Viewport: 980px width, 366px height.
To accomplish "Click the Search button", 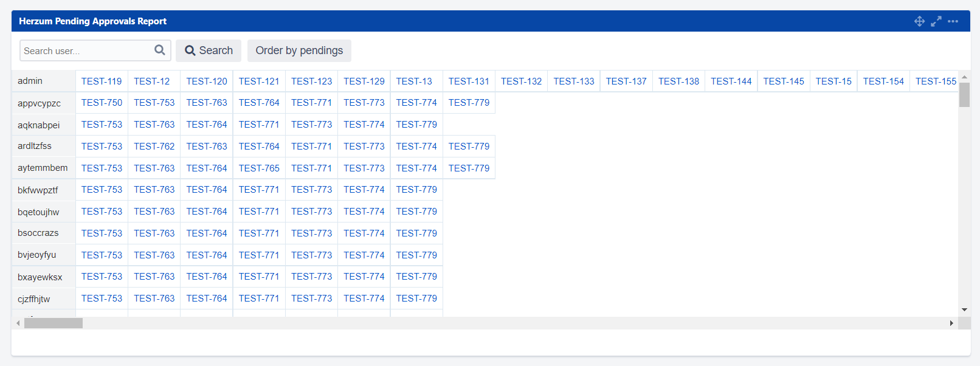I will tap(209, 50).
